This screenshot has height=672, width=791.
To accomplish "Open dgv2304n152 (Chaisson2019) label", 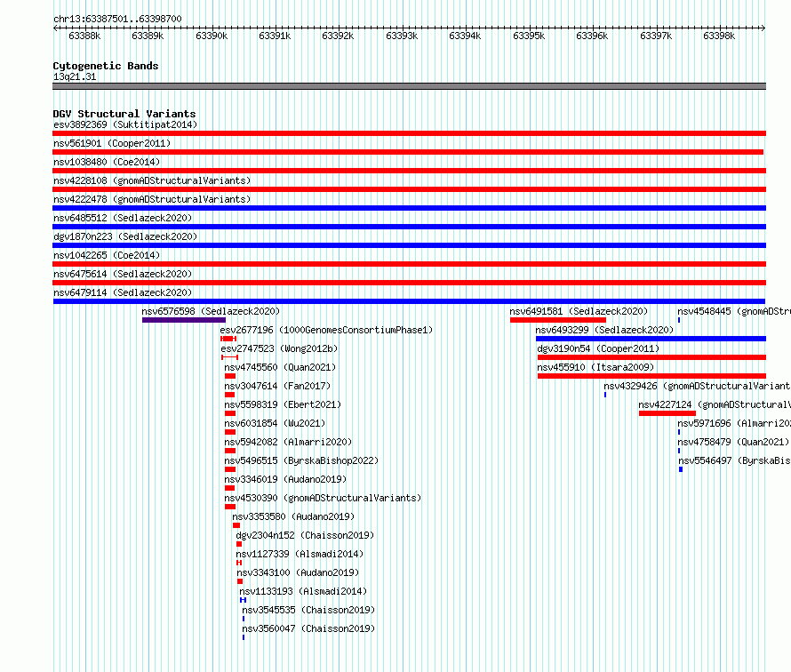I will [x=305, y=535].
